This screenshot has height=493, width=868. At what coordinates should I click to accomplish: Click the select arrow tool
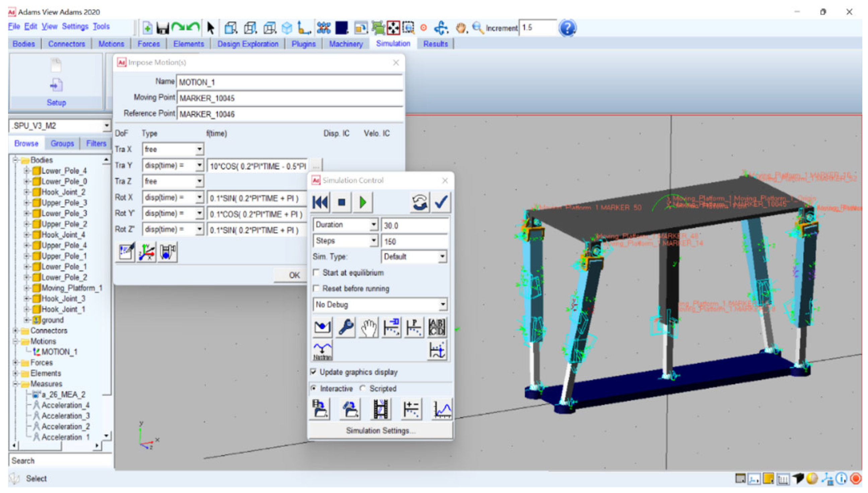(210, 28)
